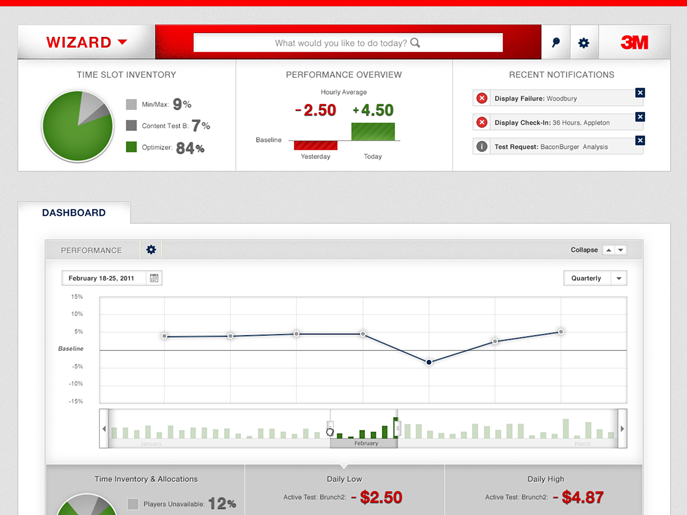Click the 'Time Inventory & Allocations' heading
This screenshot has height=515, width=687.
click(146, 479)
